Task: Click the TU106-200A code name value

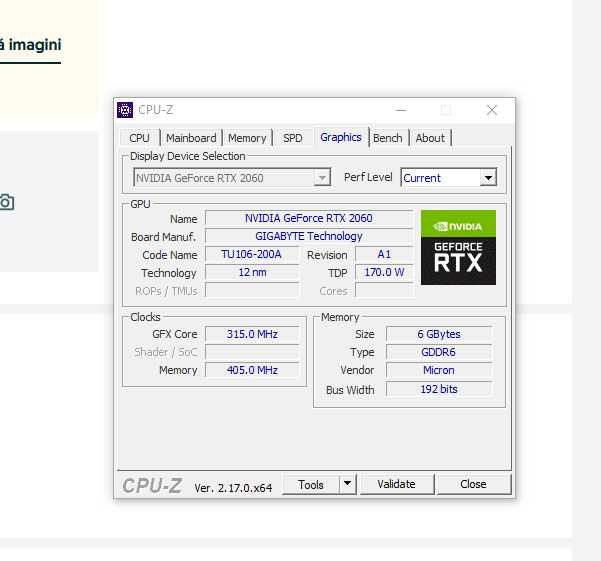Action: [252, 254]
